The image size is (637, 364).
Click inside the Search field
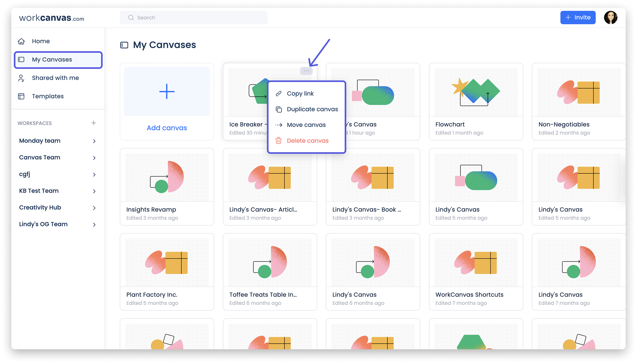(194, 17)
